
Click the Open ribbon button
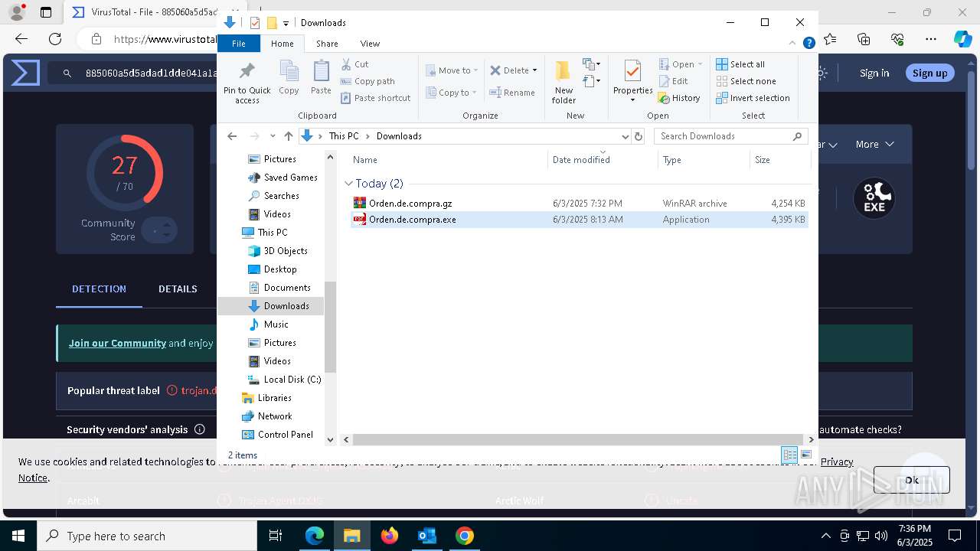[x=680, y=64]
